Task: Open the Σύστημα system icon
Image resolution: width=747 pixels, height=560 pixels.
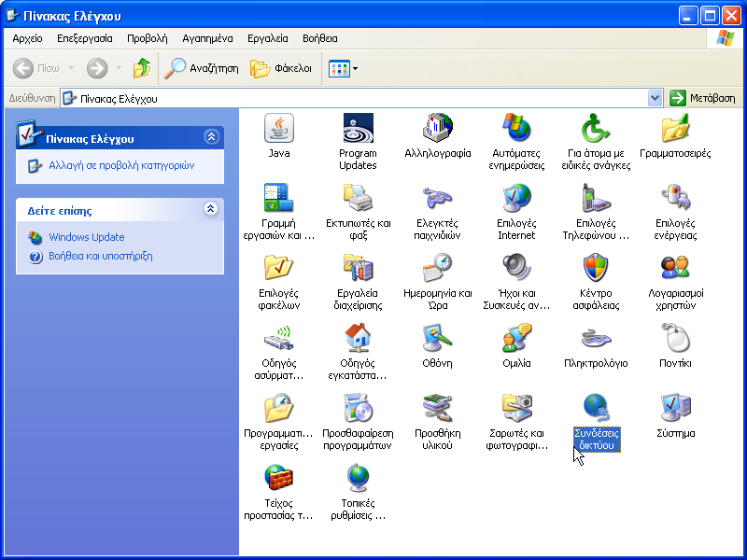Action: [675, 409]
